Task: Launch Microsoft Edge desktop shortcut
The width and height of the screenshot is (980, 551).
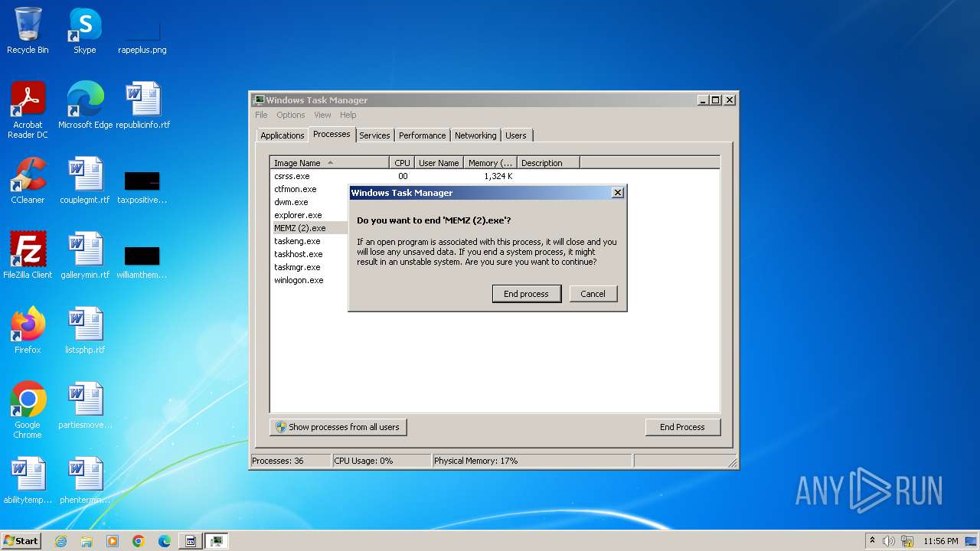Action: tap(85, 106)
